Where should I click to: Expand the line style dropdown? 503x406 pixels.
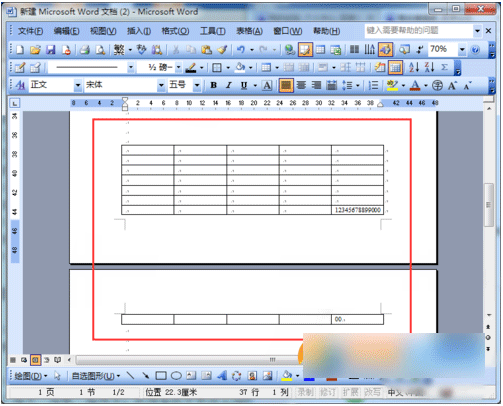pos(131,68)
